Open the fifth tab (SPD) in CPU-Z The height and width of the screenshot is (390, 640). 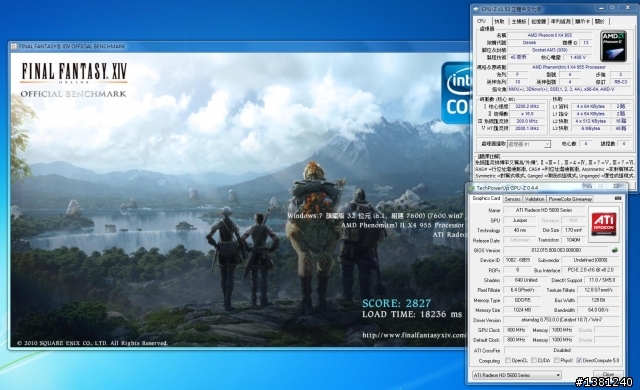click(560, 22)
